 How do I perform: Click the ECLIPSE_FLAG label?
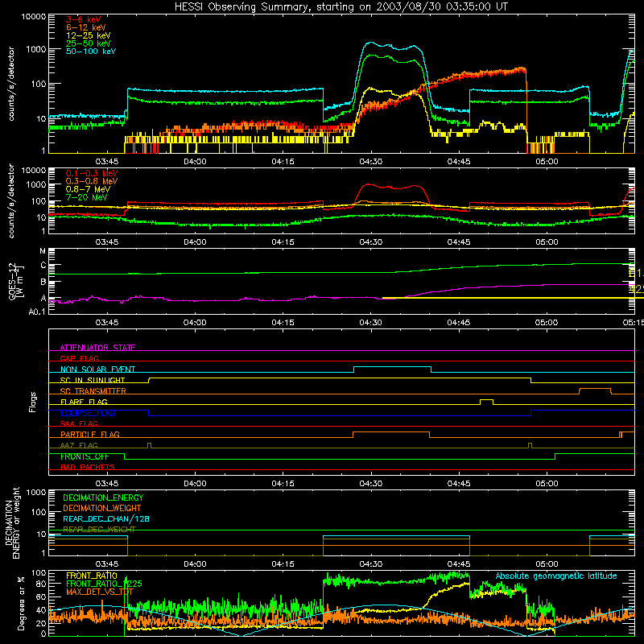pos(88,413)
